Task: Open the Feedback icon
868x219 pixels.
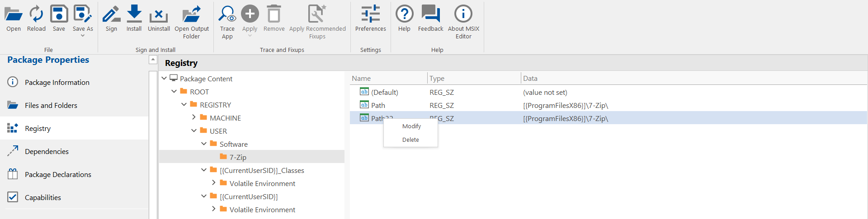Action: [x=430, y=14]
